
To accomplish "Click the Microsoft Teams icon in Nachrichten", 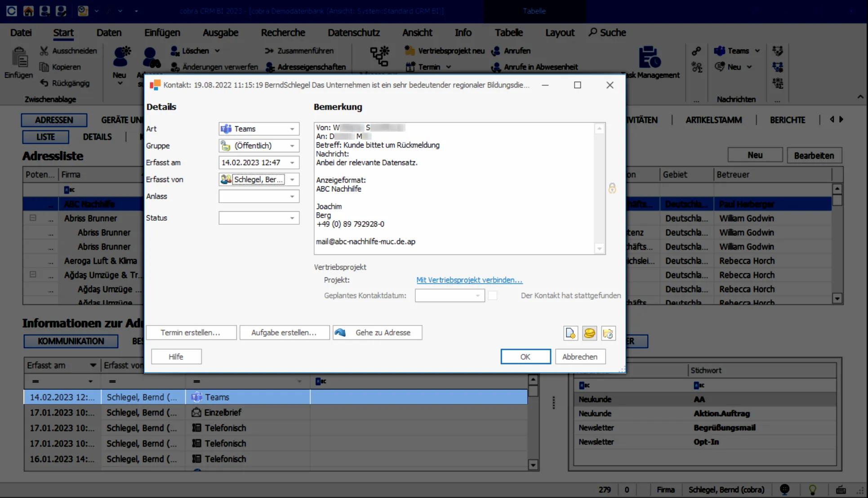I will click(x=719, y=51).
